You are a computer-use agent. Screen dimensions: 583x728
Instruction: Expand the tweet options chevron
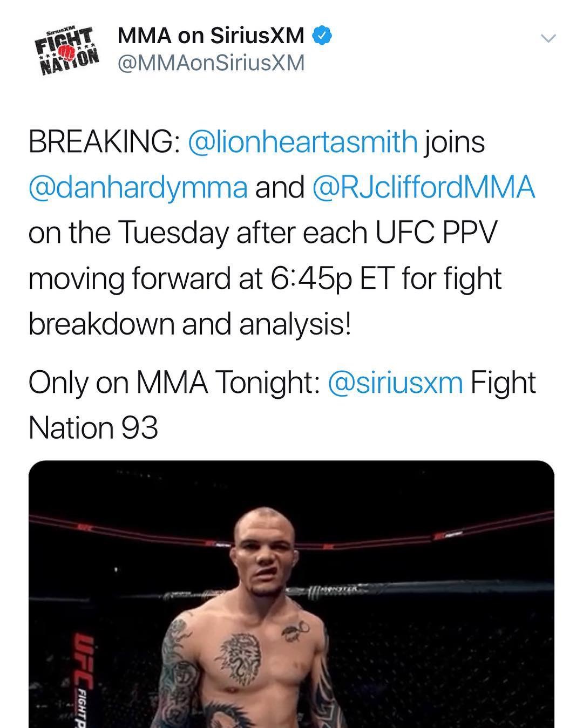pos(548,38)
